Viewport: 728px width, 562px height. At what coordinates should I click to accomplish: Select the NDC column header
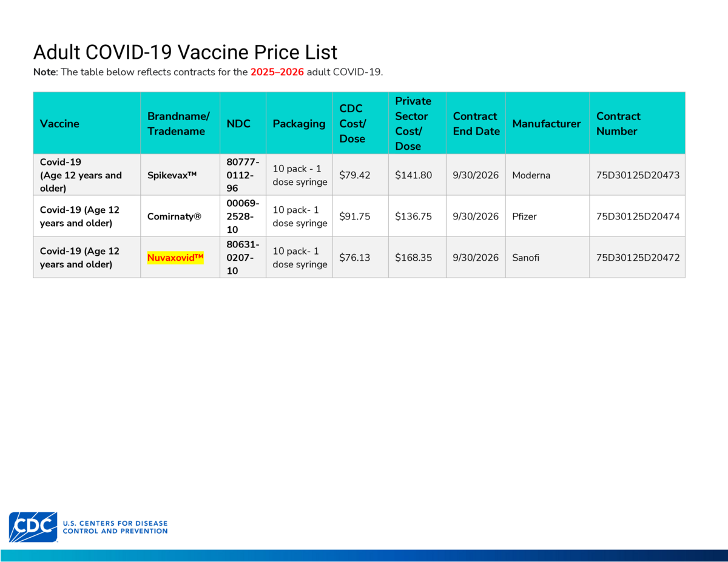pos(243,123)
